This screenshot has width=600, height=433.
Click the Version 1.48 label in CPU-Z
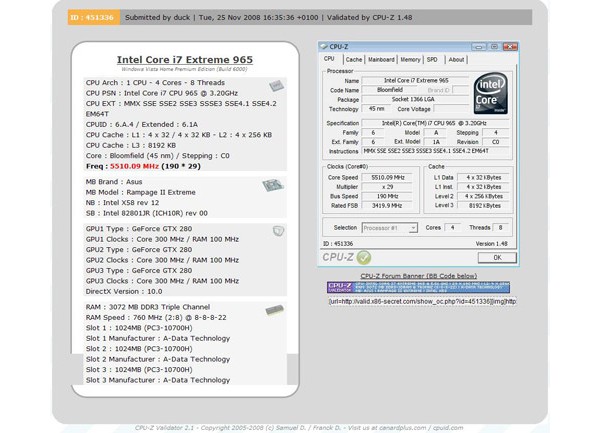[x=491, y=244]
